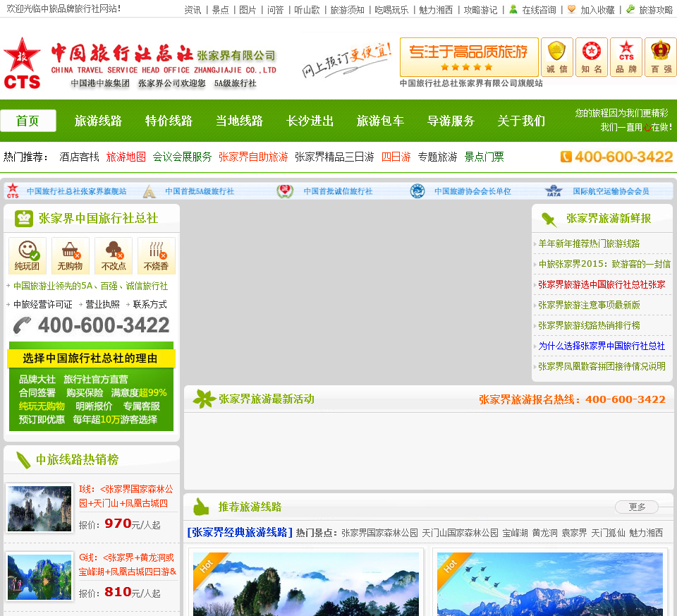Image resolution: width=677 pixels, height=616 pixels.
Task: Open 张家界旅游注意事项最新版 news
Action: tap(589, 305)
